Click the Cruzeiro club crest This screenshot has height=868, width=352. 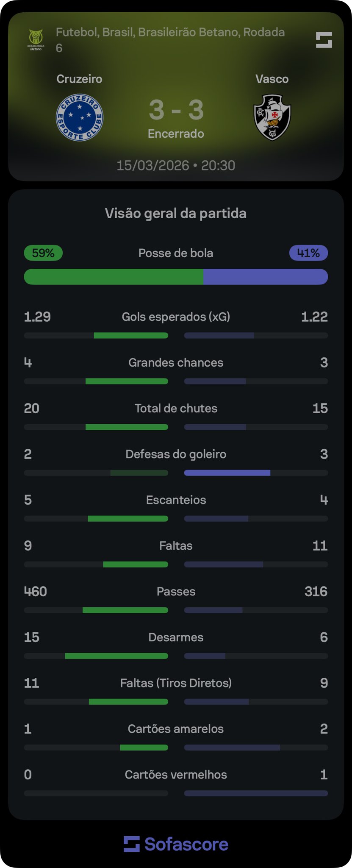(80, 117)
